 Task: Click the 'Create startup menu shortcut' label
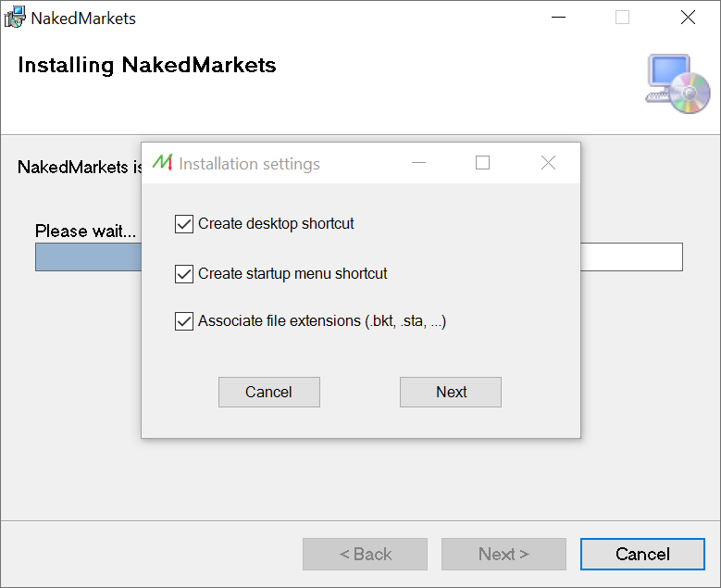coord(292,274)
